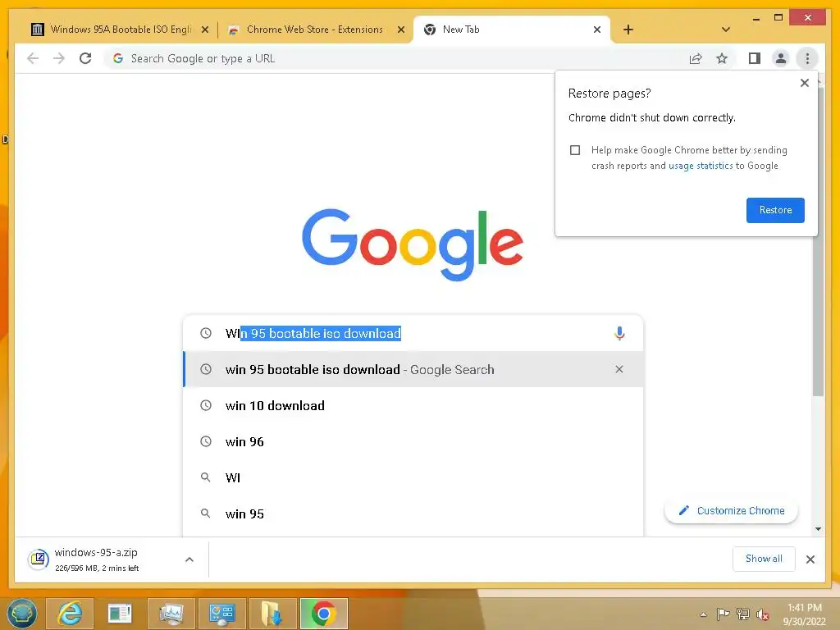Select the WI suggestion
The height and width of the screenshot is (630, 840).
[x=413, y=478]
